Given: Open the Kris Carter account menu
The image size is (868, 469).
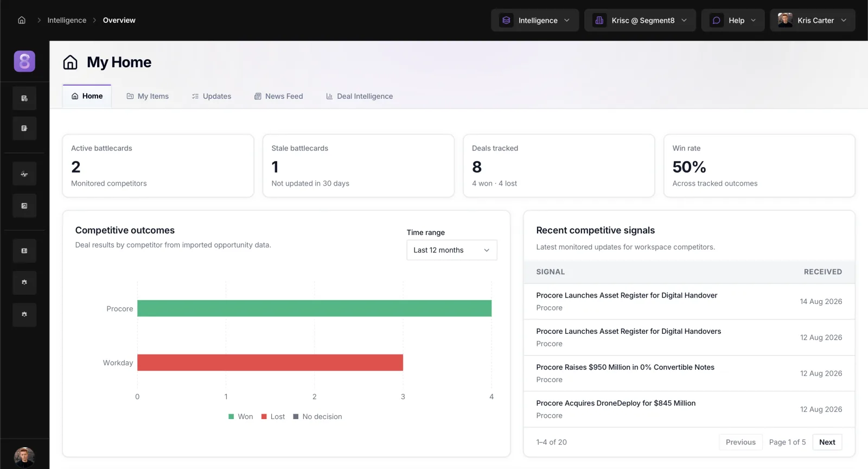Looking at the screenshot, I should click(x=813, y=20).
